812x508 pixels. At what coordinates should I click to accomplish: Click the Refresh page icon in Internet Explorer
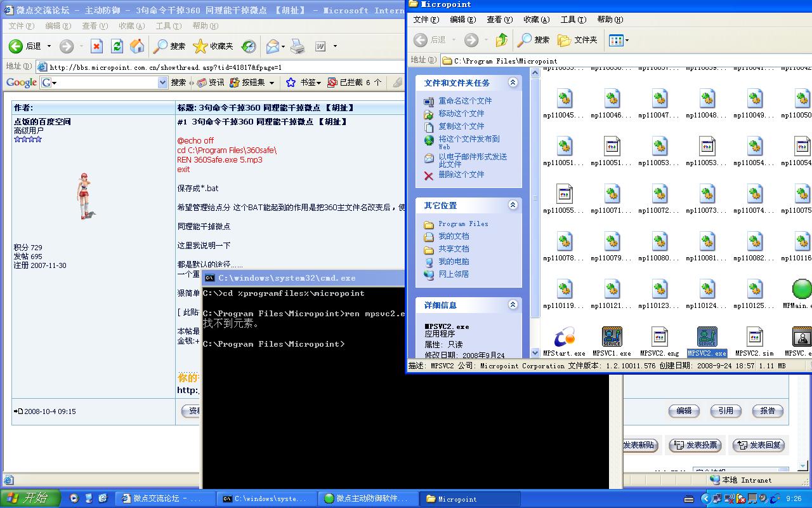117,46
